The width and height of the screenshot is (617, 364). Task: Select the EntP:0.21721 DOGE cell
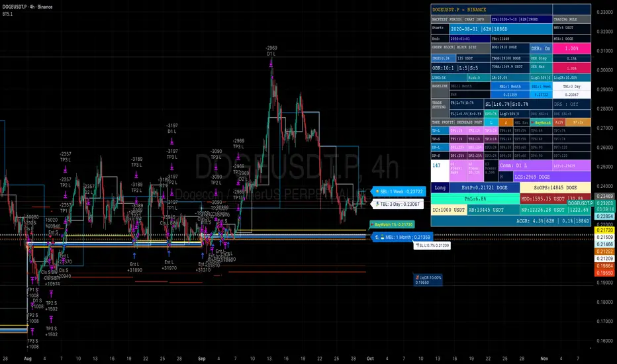pyautogui.click(x=485, y=188)
